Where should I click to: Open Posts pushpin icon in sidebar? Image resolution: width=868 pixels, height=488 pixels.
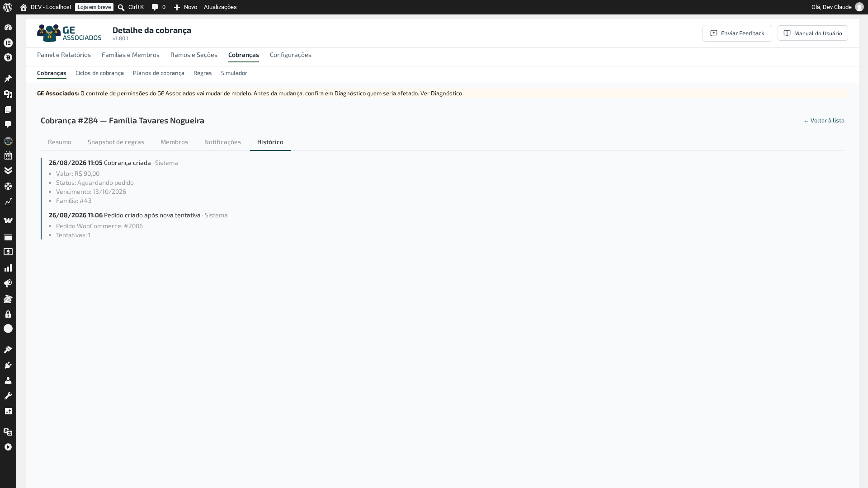point(8,79)
